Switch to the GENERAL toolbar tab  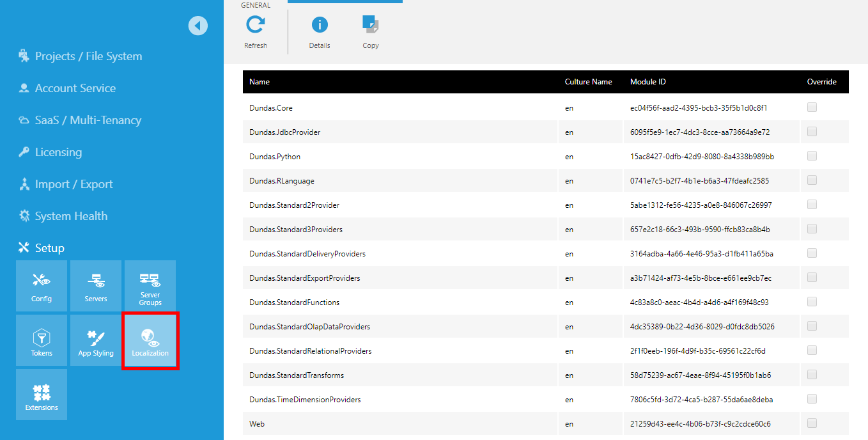[x=256, y=4]
